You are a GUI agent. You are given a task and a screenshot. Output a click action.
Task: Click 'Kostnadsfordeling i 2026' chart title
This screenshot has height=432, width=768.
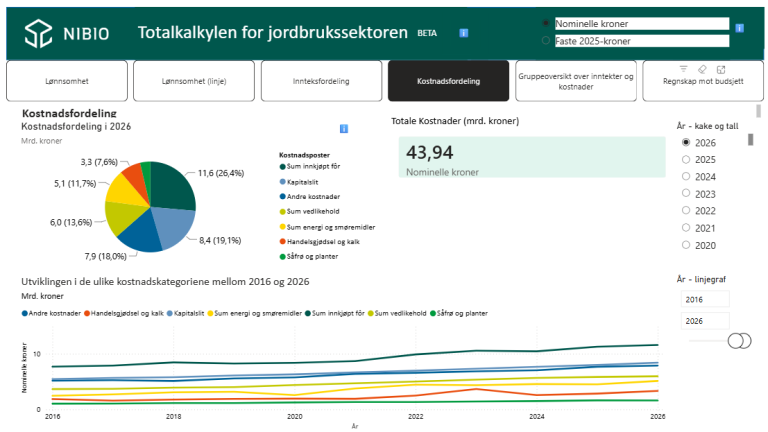pyautogui.click(x=76, y=126)
